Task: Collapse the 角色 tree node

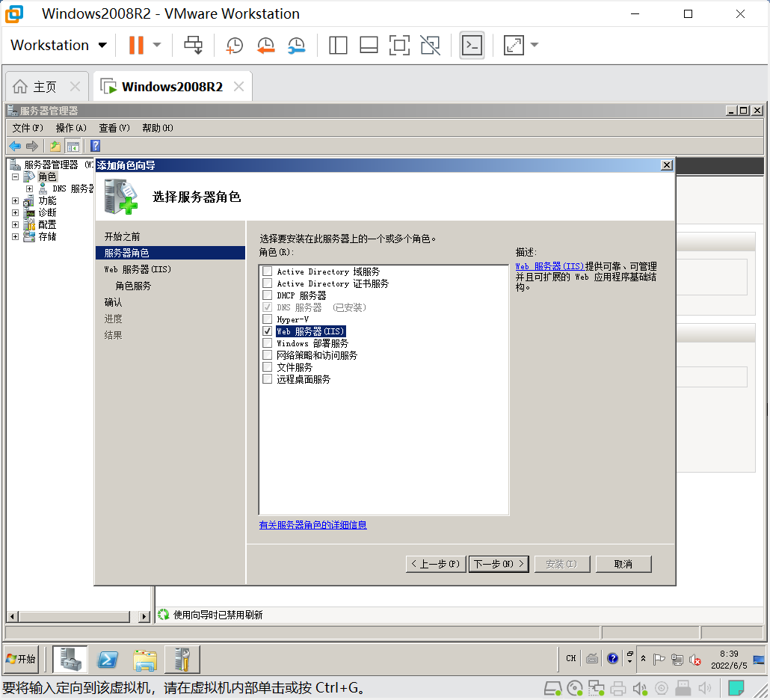Action: point(15,176)
